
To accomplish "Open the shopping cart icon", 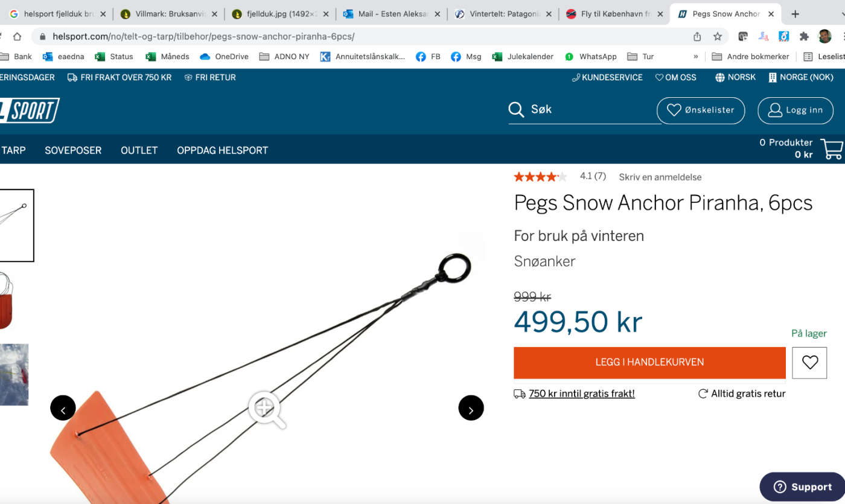I will click(831, 148).
